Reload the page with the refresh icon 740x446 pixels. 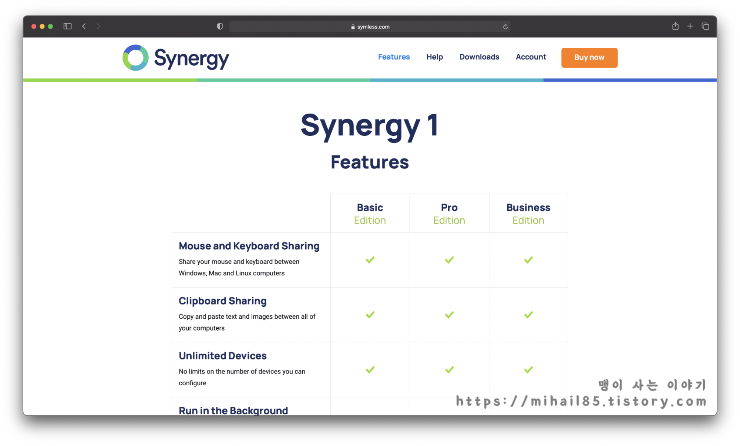point(505,27)
